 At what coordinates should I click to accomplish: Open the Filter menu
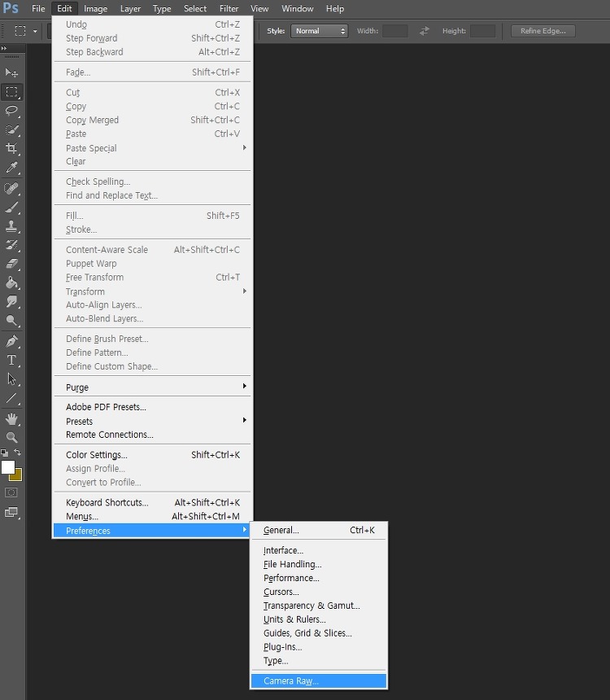coord(229,8)
